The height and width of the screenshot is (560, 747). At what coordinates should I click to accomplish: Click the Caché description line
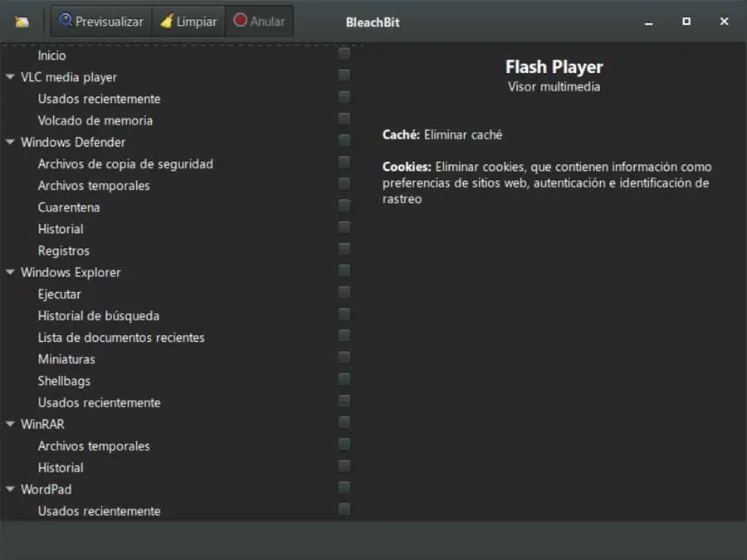click(442, 134)
